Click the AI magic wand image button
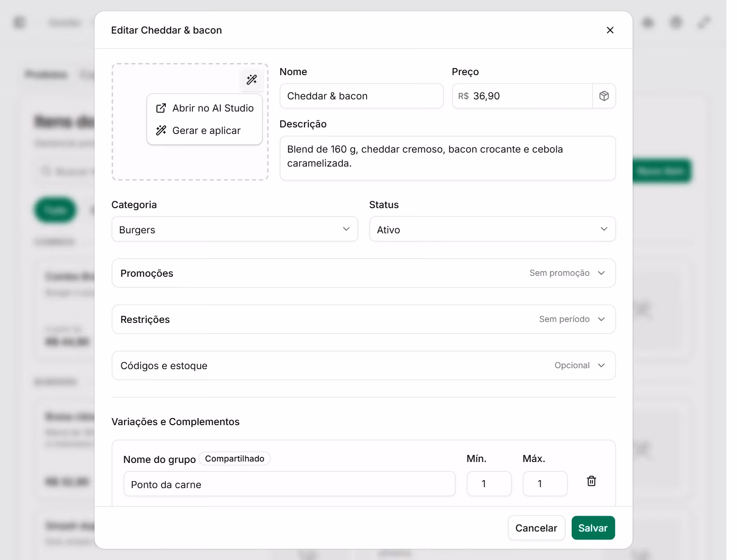The image size is (737, 560). pyautogui.click(x=252, y=80)
